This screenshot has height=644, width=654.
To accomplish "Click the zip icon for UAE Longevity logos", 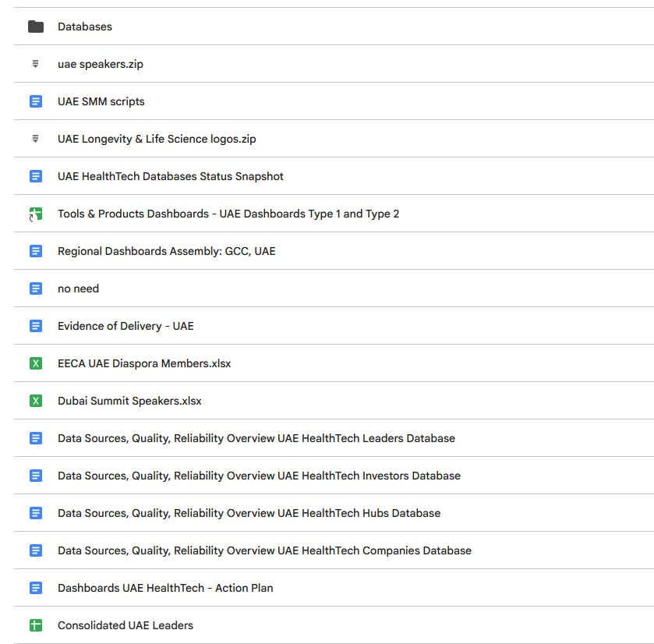I will (x=36, y=139).
